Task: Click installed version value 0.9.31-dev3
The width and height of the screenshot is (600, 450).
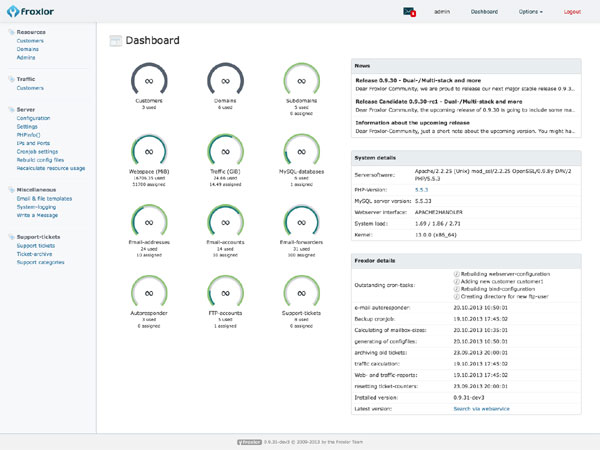Action: pos(469,398)
